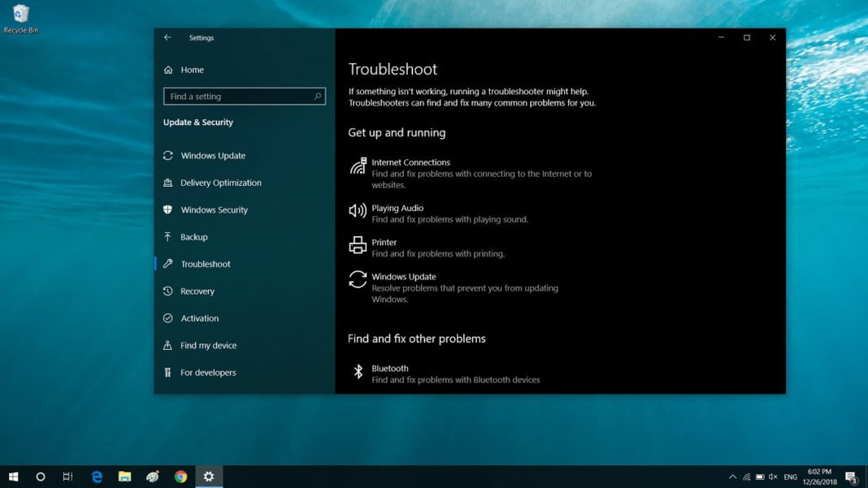Click the Windows Security shield icon
This screenshot has height=488, width=868.
pyautogui.click(x=167, y=209)
